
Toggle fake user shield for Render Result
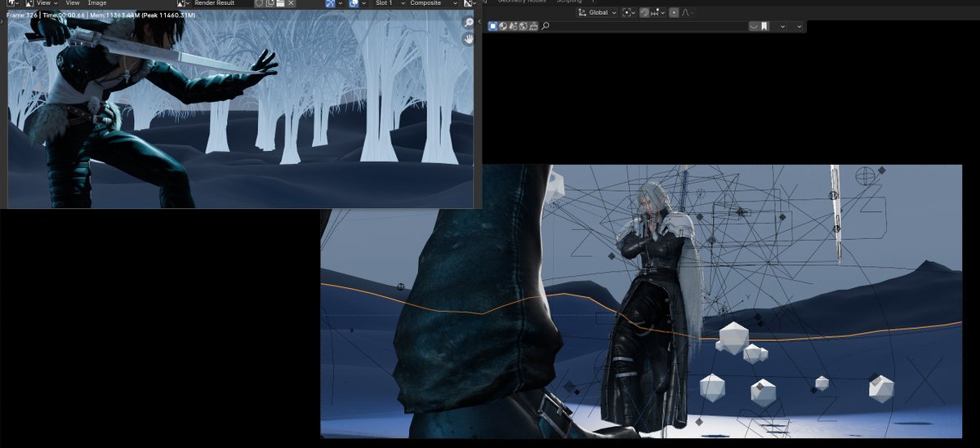point(259,3)
